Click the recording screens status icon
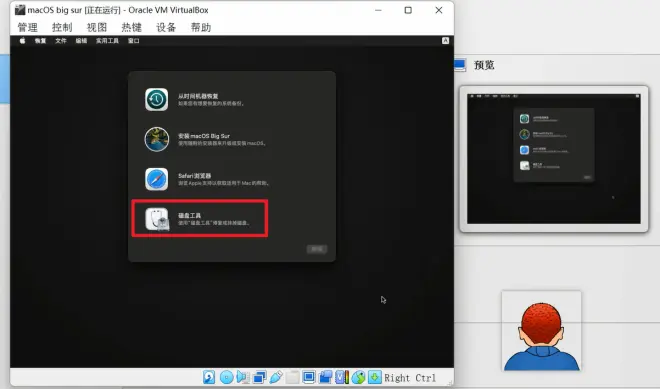The height and width of the screenshot is (389, 660). [x=325, y=377]
